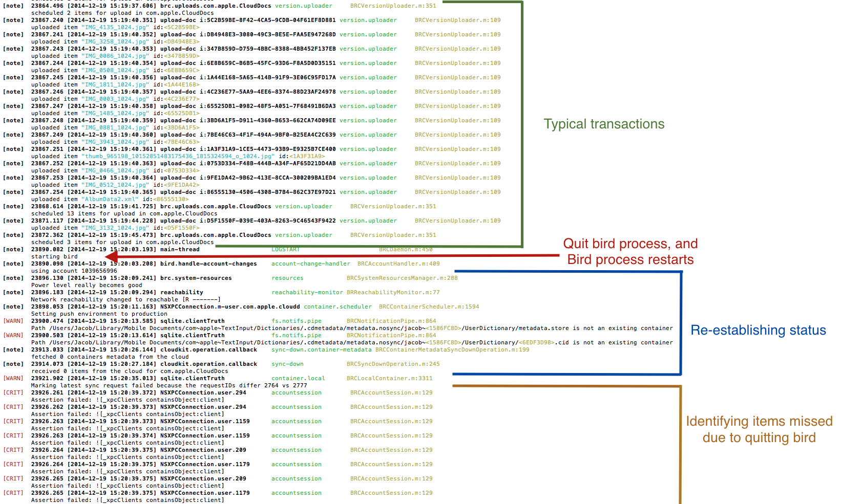This screenshot has width=841, height=504.
Task: Click the "container.scheduler" tag
Action: click(x=338, y=307)
